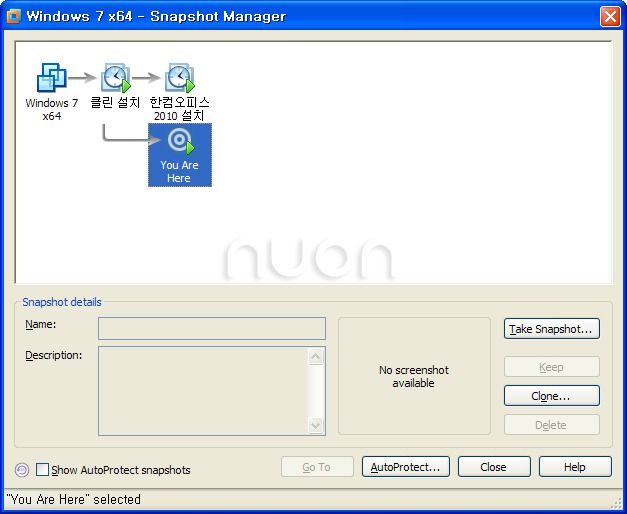Click the AutoProtect icon beside the checkbox
Screen dimensions: 627x514
(22, 470)
